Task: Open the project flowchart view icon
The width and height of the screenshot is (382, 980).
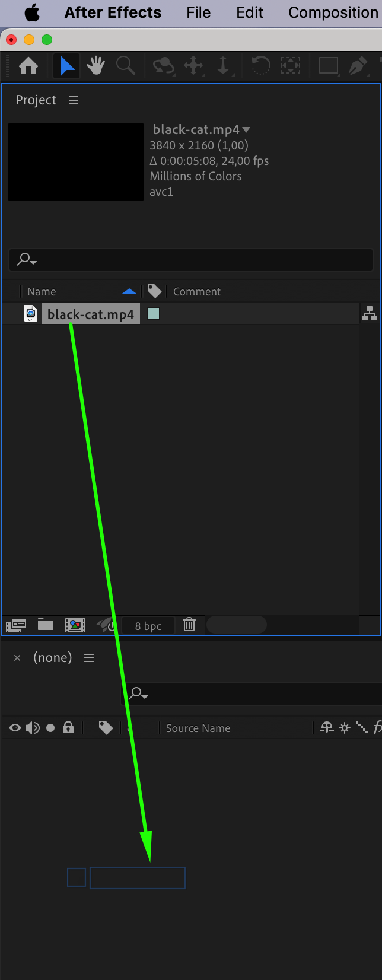Action: click(370, 314)
